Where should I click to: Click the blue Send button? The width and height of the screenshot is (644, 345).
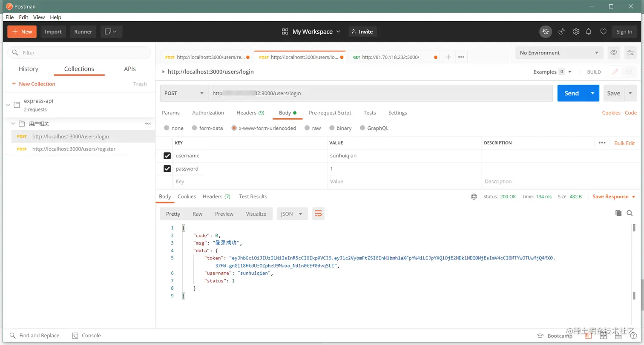pyautogui.click(x=572, y=93)
